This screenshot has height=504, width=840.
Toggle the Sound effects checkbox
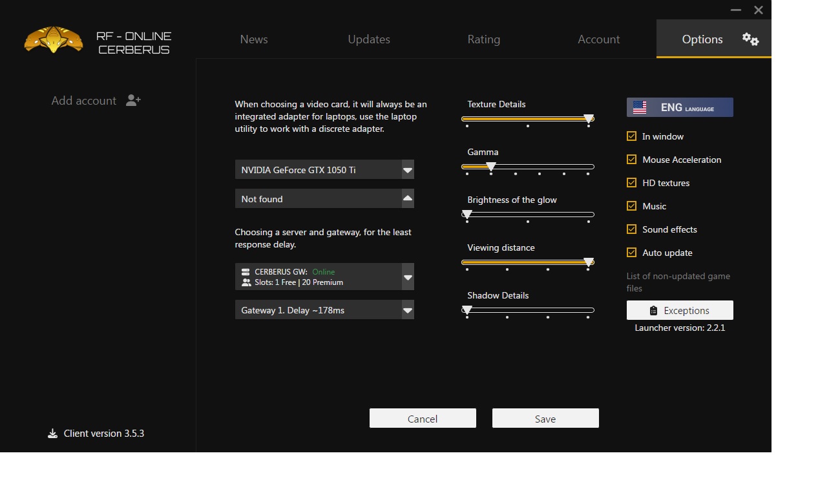click(632, 229)
